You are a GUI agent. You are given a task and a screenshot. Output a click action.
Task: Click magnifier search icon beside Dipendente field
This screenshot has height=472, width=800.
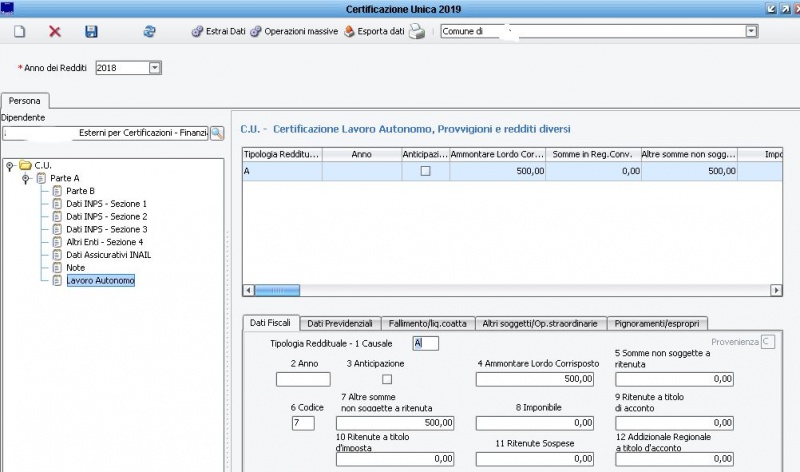pyautogui.click(x=217, y=132)
